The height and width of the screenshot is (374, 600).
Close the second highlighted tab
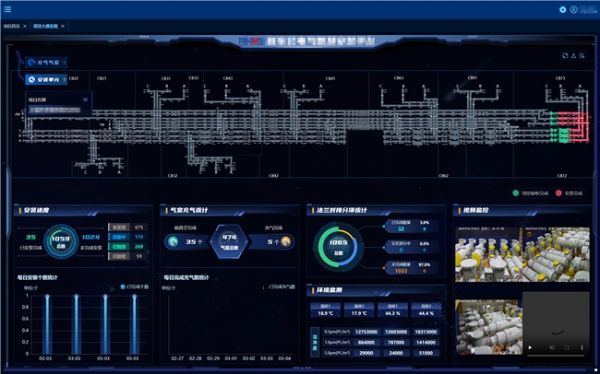coord(63,26)
